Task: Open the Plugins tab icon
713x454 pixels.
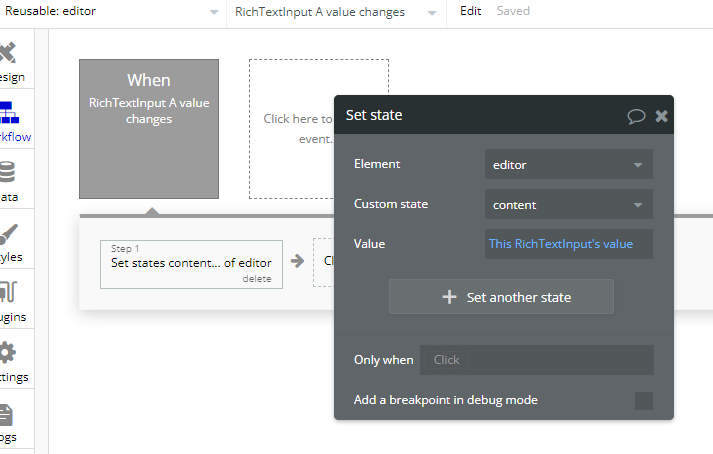Action: [x=10, y=295]
